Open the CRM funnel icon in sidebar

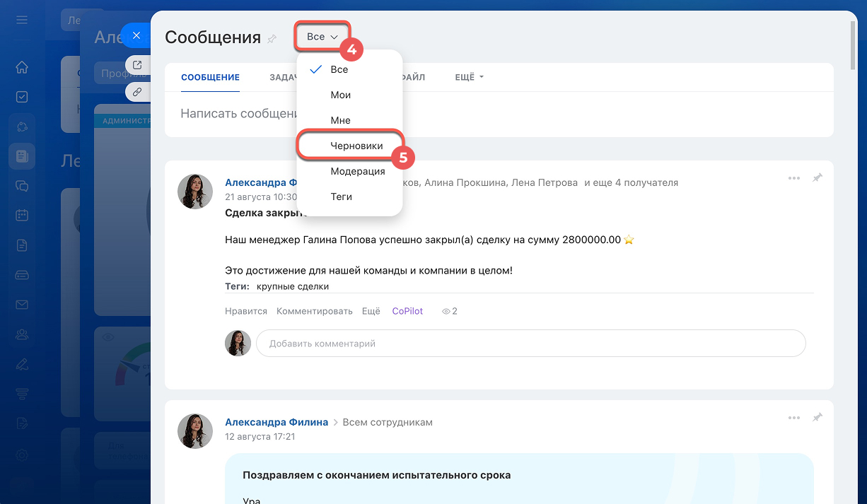point(22,394)
